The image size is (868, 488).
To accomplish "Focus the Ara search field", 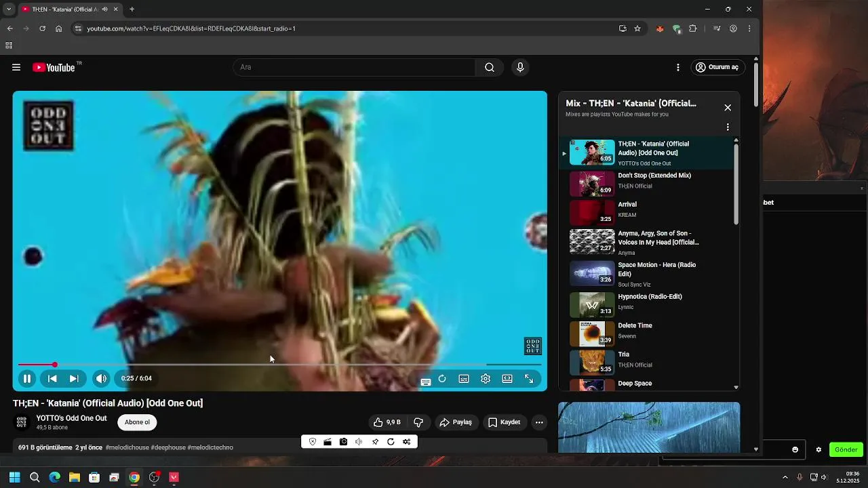I will click(354, 67).
